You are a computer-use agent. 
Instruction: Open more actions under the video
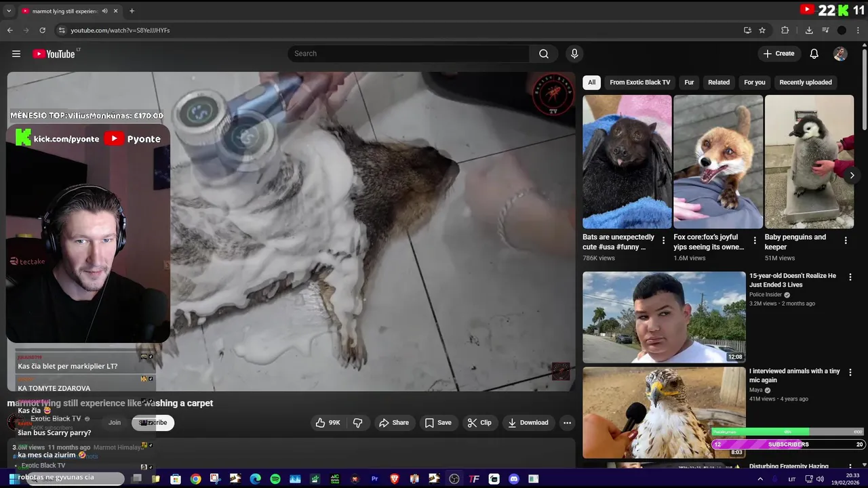[x=567, y=423]
